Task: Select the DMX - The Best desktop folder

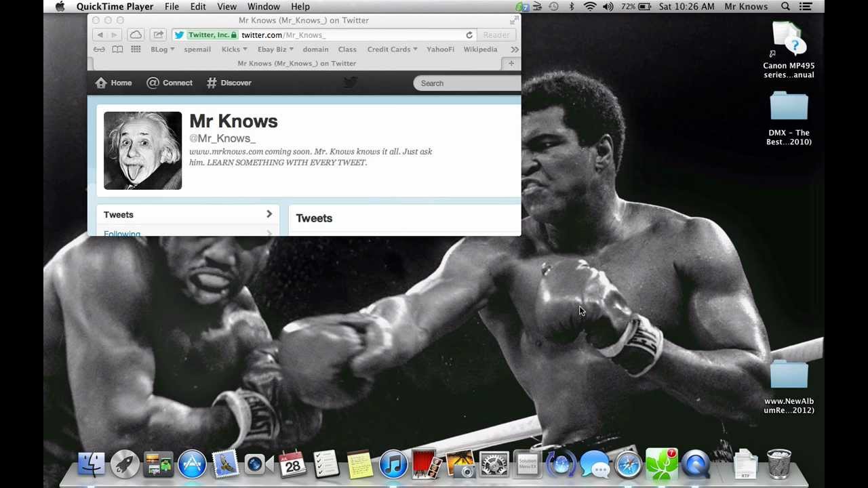Action: pyautogui.click(x=789, y=119)
